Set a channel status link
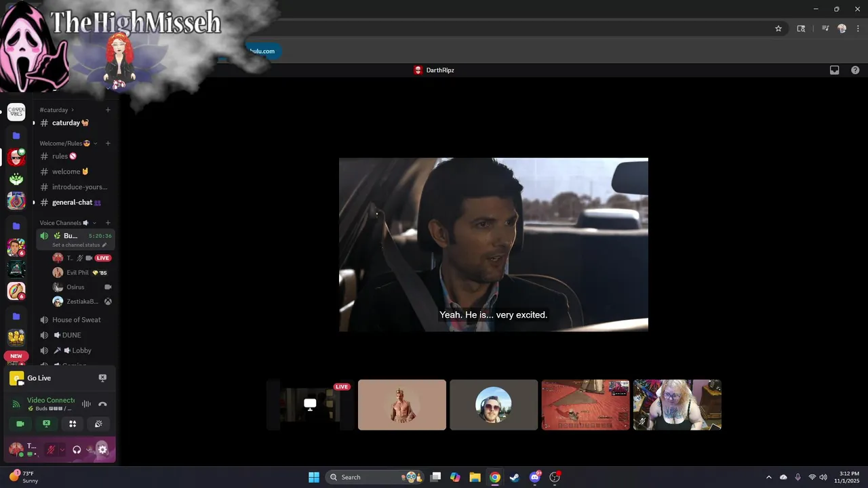 pos(79,245)
